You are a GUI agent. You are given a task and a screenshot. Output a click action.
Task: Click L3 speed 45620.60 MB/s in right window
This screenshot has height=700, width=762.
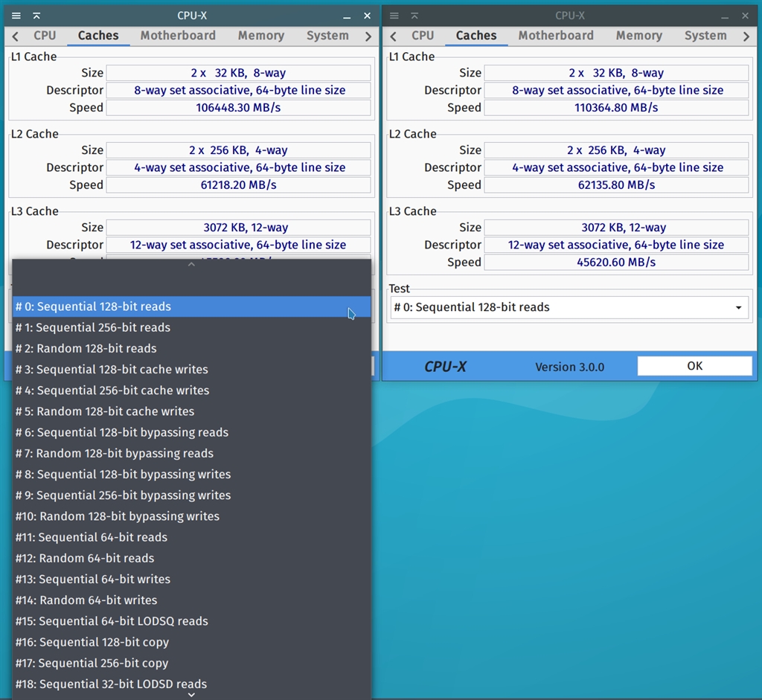(616, 262)
